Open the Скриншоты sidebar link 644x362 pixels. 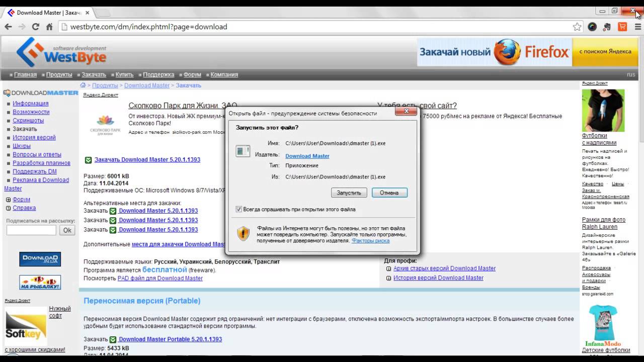tap(28, 121)
